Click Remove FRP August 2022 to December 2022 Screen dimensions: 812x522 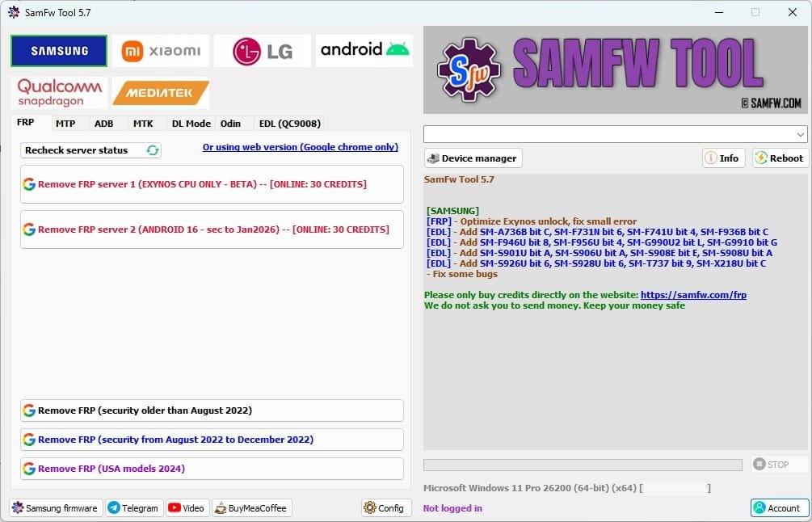[212, 440]
